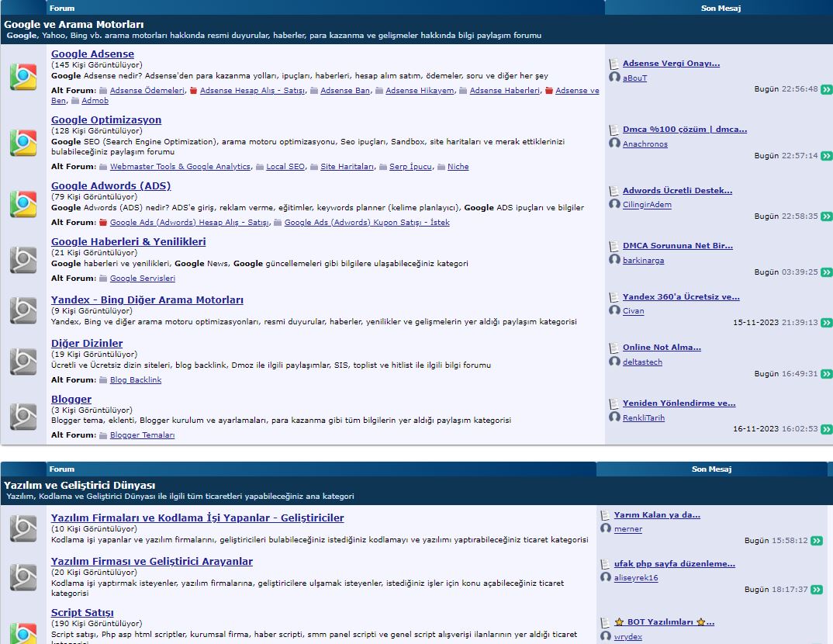The image size is (833, 644).
Task: Open last post Adwords Ücretli Destek thread
Action: 677,190
